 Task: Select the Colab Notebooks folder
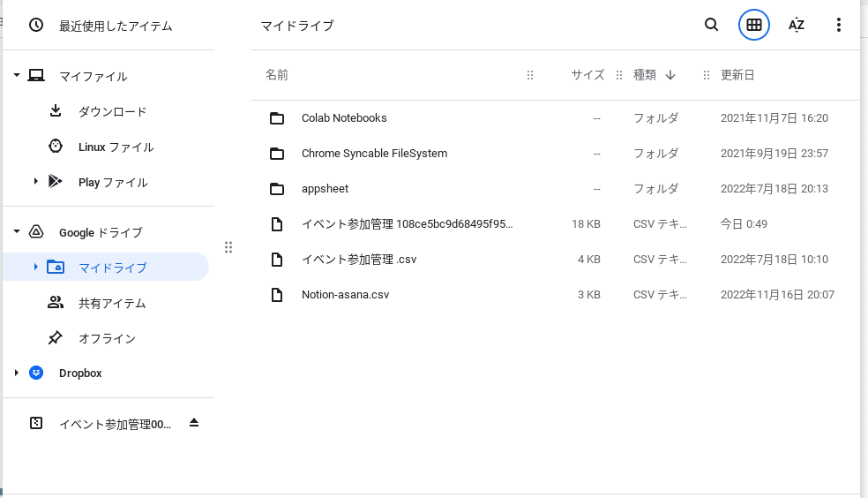pos(555,118)
